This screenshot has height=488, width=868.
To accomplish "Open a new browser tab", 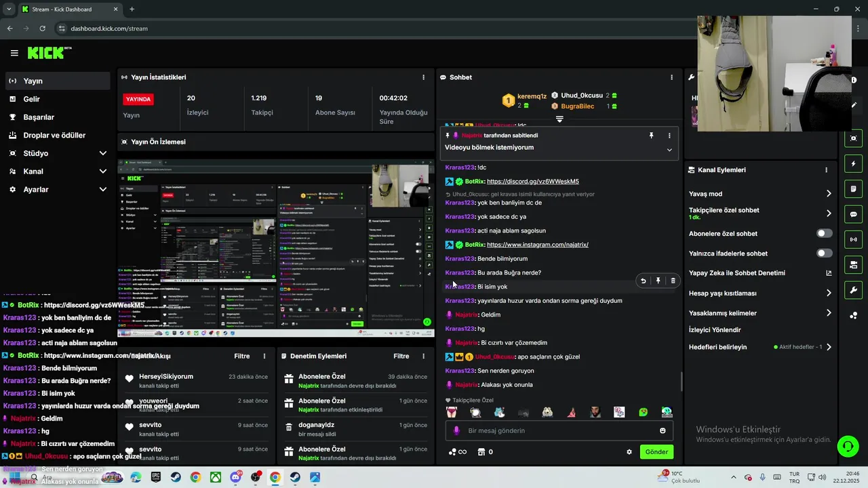I will [x=132, y=9].
